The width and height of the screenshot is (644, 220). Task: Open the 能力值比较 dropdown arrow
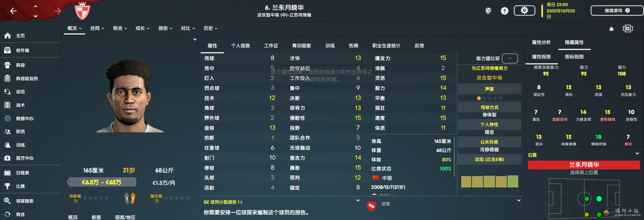510,58
